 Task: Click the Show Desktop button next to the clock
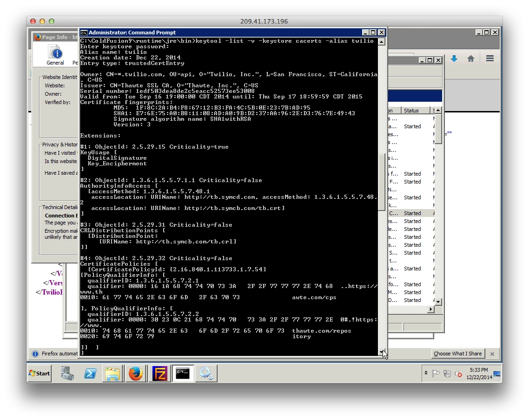pos(497,374)
